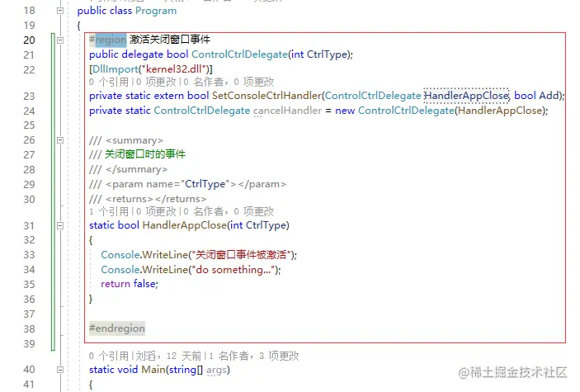Click 'HandlerAppClose' in method signature line 31
The image size is (580, 392).
click(x=185, y=225)
